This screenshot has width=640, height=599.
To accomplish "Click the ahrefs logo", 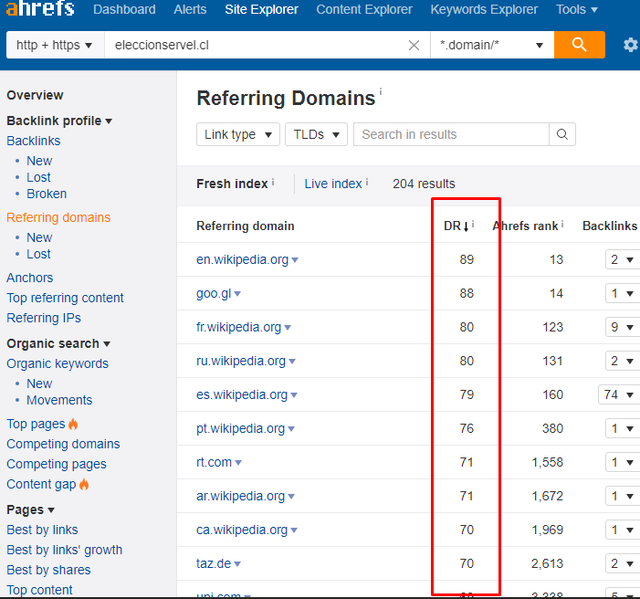I will 40,8.
